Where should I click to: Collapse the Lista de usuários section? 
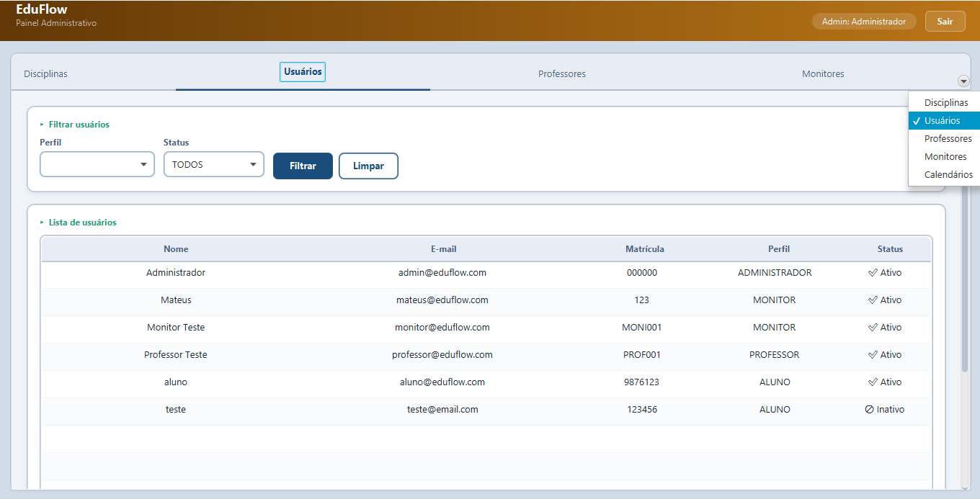click(x=78, y=222)
